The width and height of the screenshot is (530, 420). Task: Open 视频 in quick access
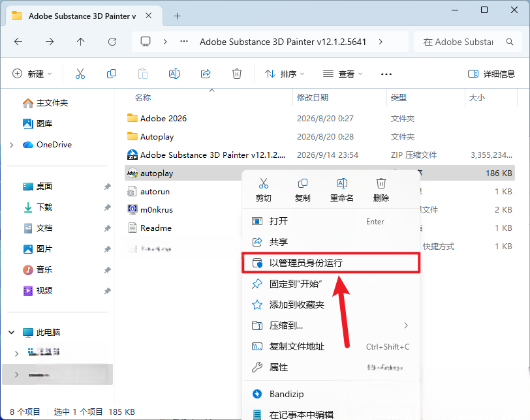pyautogui.click(x=37, y=291)
